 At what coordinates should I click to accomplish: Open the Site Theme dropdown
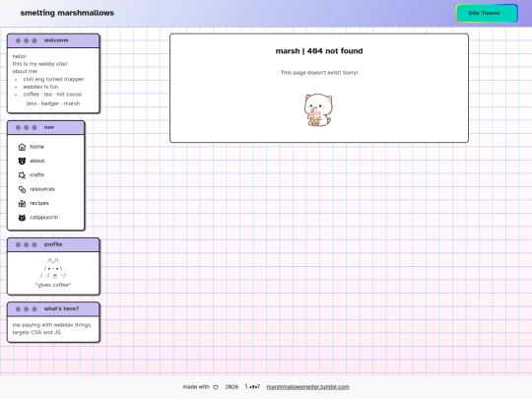click(x=487, y=13)
